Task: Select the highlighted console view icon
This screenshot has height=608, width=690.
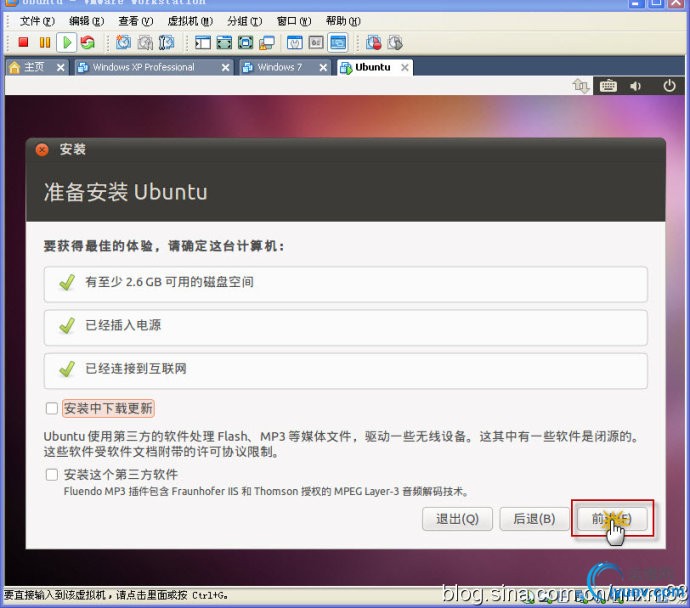Action: [338, 42]
